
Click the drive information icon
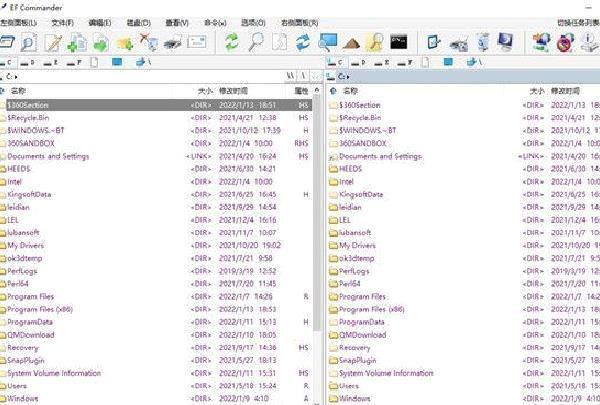590,42
